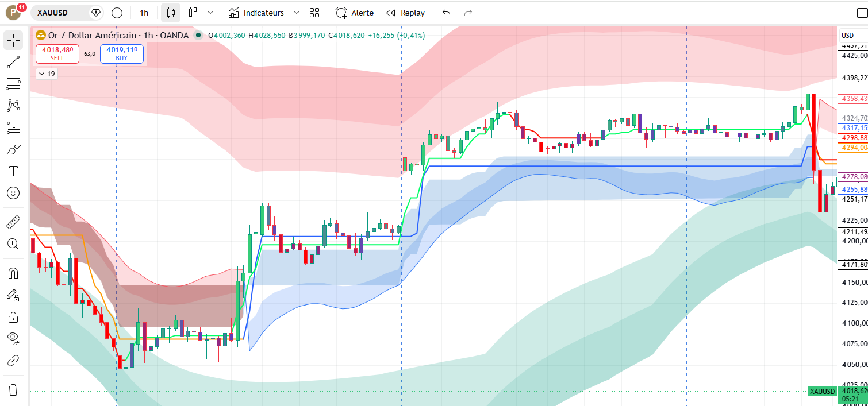Create a new Alerte

(x=355, y=13)
